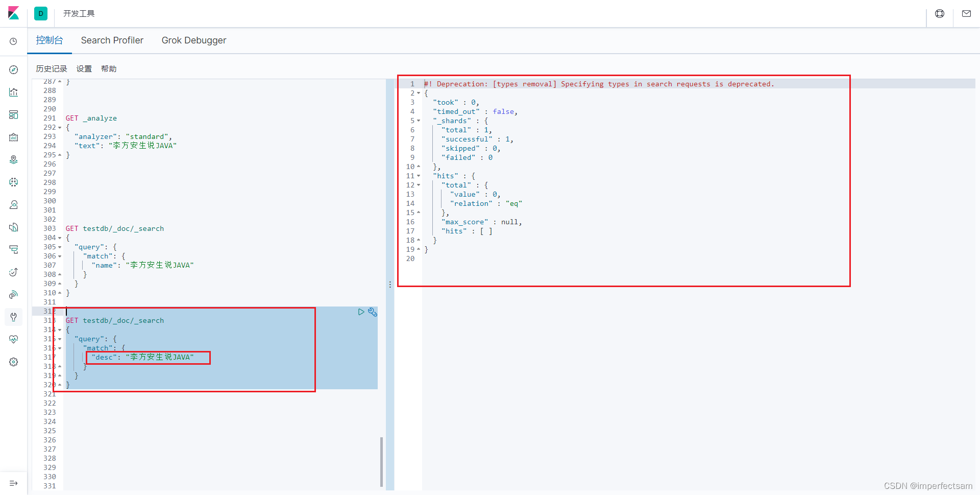Image resolution: width=980 pixels, height=495 pixels.
Task: Collapse match block at editor line 306
Action: [x=60, y=256]
